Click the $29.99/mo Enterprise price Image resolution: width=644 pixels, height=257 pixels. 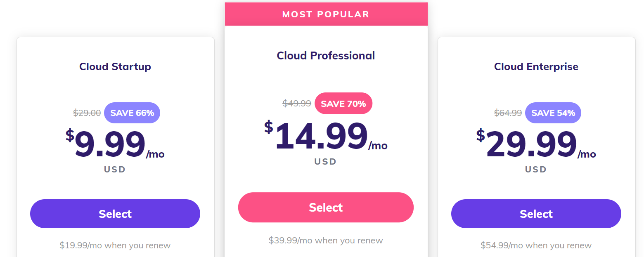[x=536, y=144]
